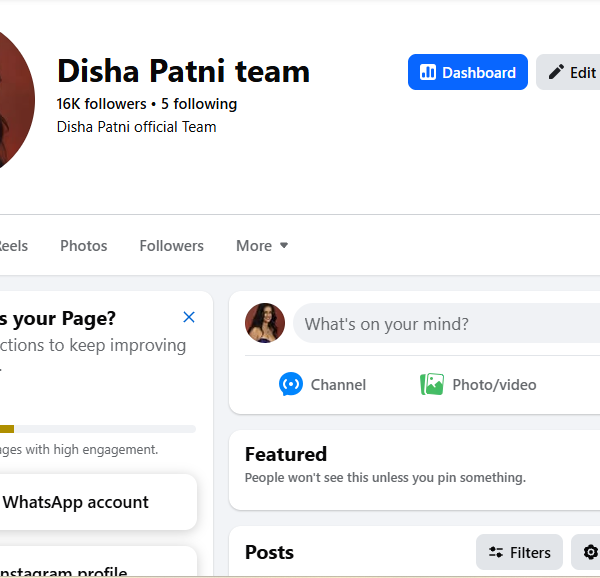Expand the More dropdown menu
Image resolution: width=600 pixels, height=578 pixels.
[x=262, y=246]
